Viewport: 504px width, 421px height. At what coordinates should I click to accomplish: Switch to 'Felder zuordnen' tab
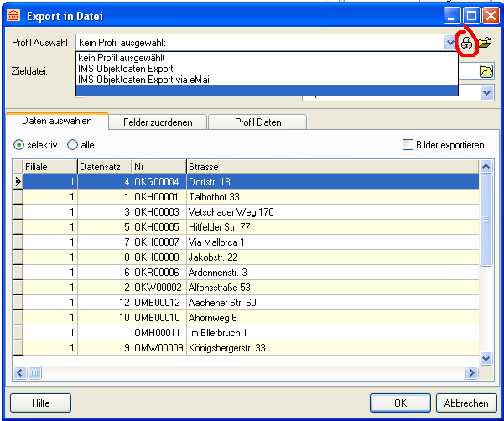click(x=158, y=122)
